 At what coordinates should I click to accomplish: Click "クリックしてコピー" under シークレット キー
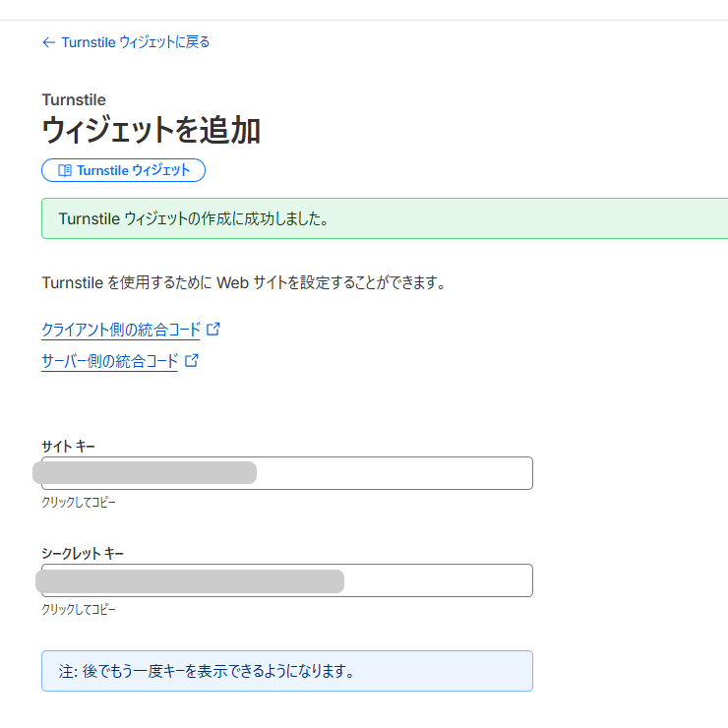[x=78, y=610]
